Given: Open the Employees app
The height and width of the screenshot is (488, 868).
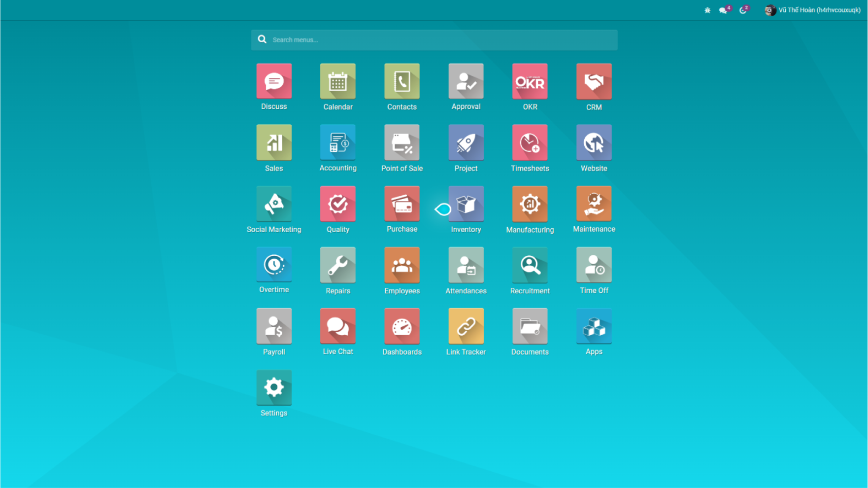Looking at the screenshot, I should click(x=402, y=265).
